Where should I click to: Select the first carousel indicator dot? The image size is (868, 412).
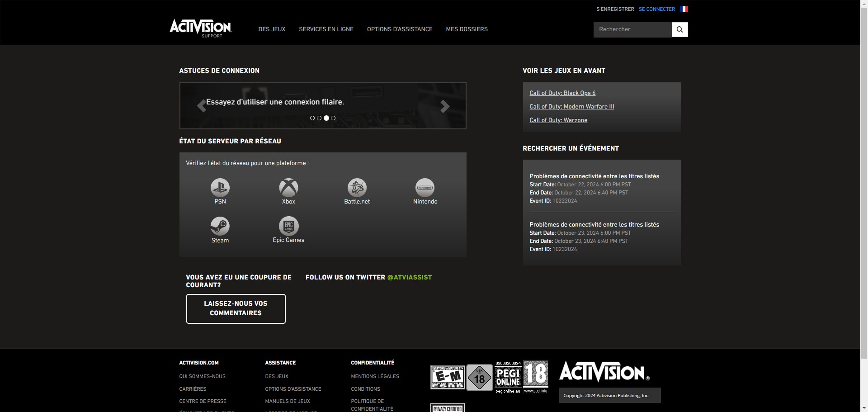pyautogui.click(x=312, y=118)
